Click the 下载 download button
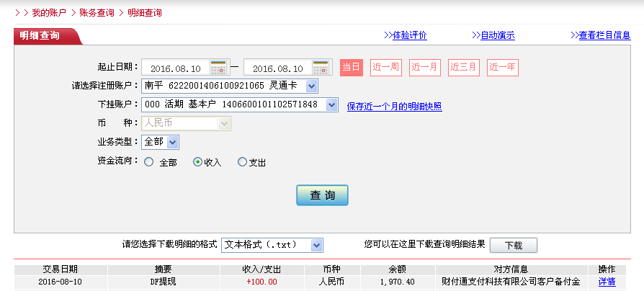644x291 pixels. point(513,246)
